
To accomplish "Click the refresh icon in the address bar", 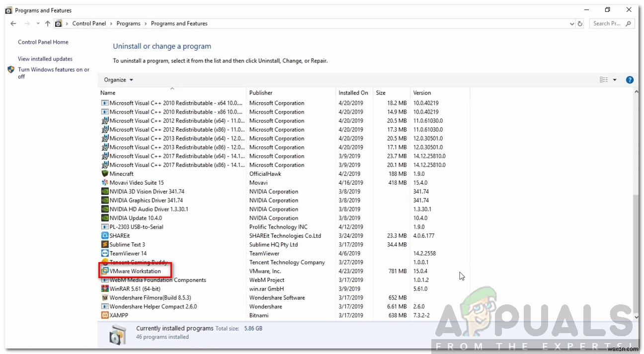I will tap(580, 23).
